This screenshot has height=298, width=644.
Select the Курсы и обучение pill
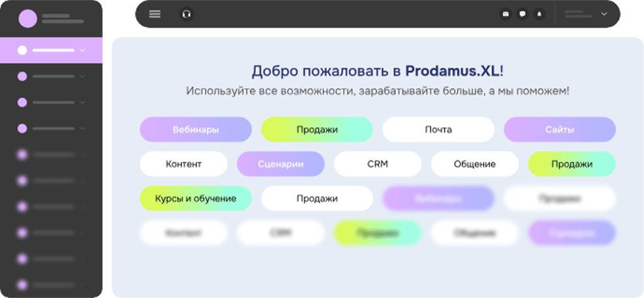[196, 199]
